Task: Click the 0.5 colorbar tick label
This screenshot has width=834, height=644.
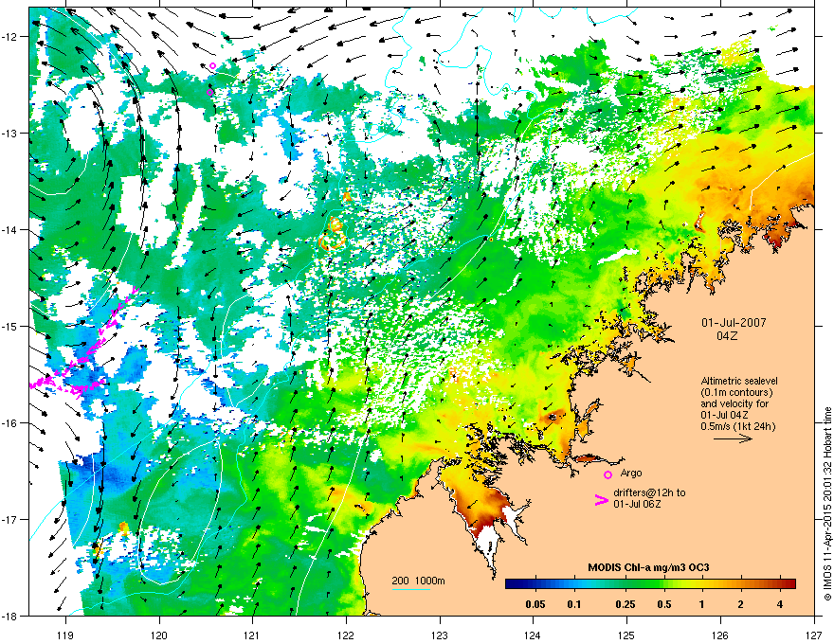Action: point(663,604)
